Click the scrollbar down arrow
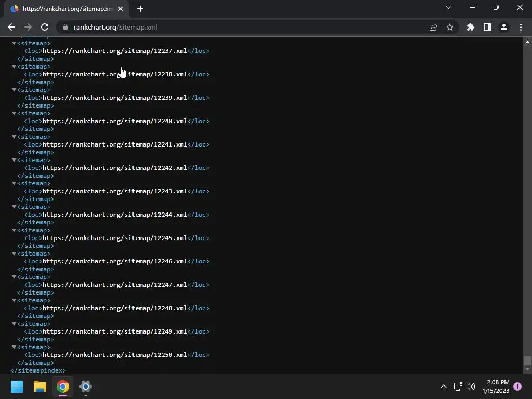Screen dimensions: 532x399 tap(527, 369)
